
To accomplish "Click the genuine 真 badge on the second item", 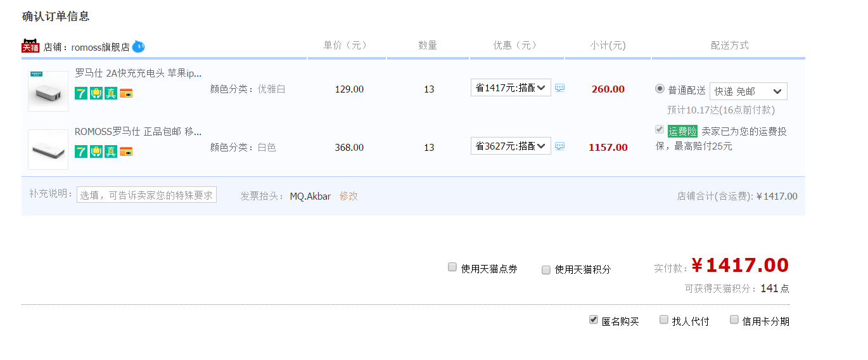I will 111,151.
